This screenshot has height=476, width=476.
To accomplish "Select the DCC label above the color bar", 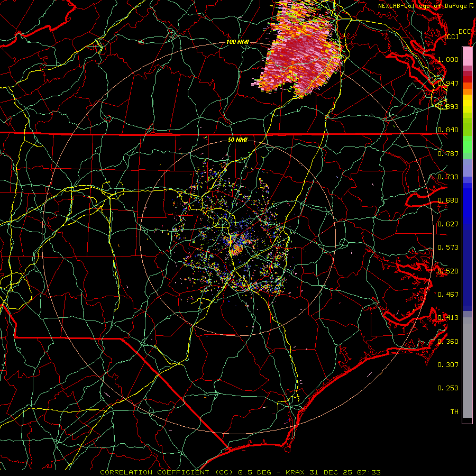I will [464, 31].
